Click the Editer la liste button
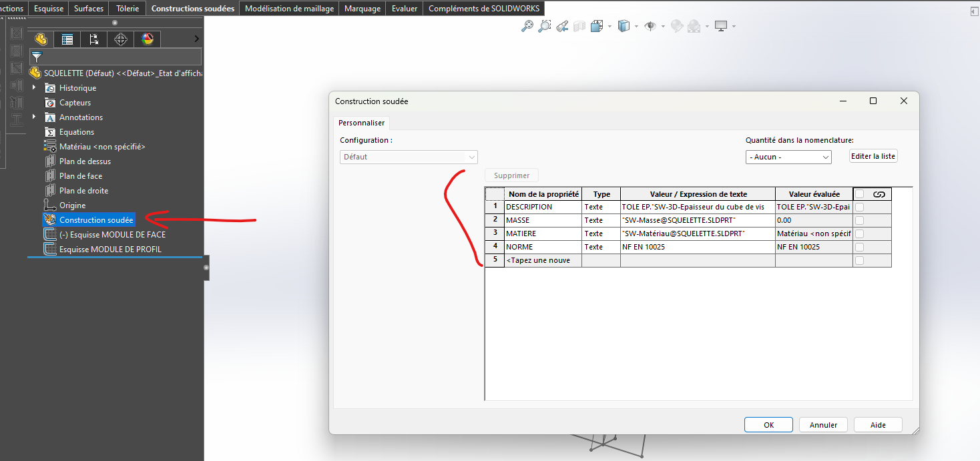The image size is (980, 461). pyautogui.click(x=873, y=156)
